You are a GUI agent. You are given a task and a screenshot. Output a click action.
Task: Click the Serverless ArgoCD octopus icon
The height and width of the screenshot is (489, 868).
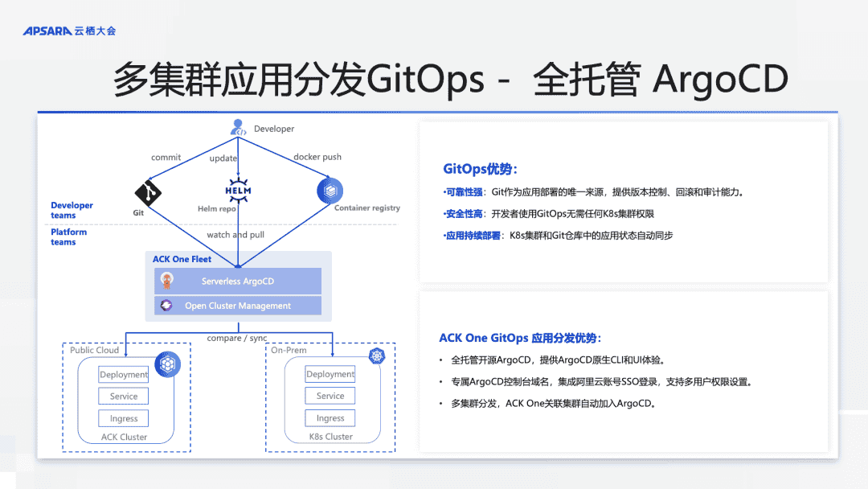(x=167, y=281)
